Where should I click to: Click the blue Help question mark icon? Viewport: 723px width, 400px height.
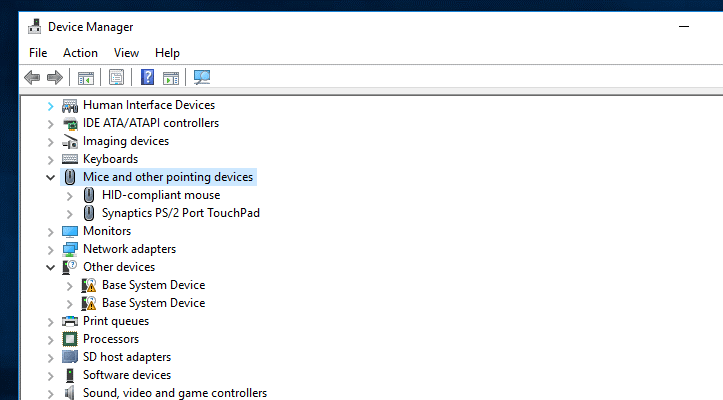[x=147, y=77]
